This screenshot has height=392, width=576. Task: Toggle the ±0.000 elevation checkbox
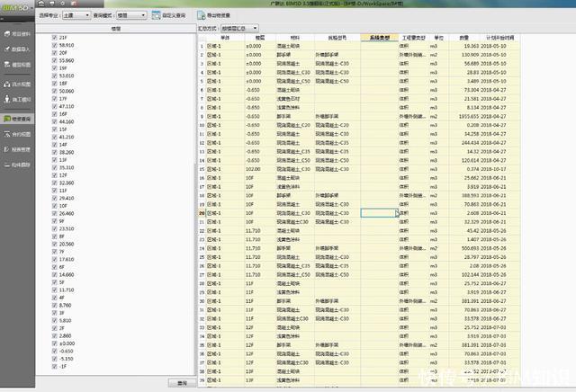[54, 343]
